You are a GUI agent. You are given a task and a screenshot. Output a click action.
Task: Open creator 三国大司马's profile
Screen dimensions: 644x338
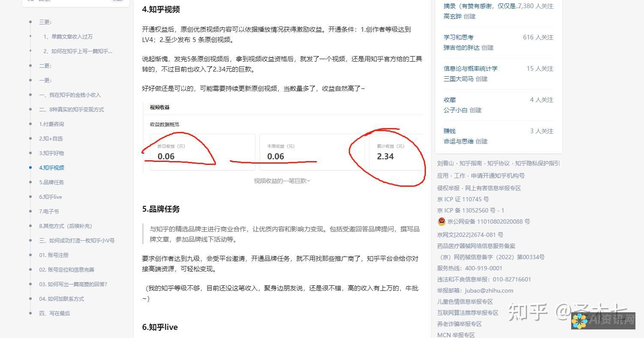pyautogui.click(x=458, y=79)
